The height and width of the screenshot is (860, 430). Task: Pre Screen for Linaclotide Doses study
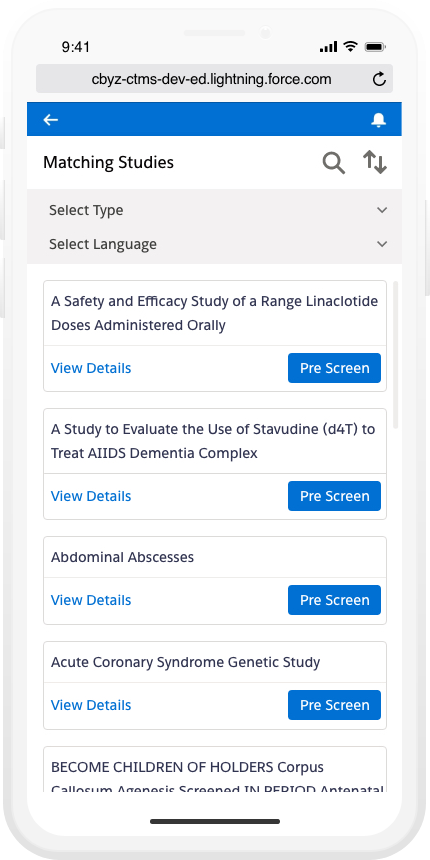point(335,368)
